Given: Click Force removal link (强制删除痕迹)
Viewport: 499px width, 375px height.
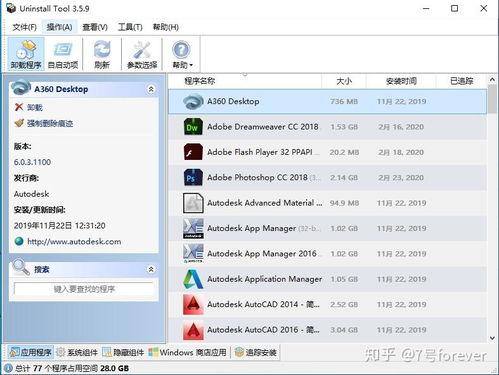Looking at the screenshot, I should [x=50, y=123].
